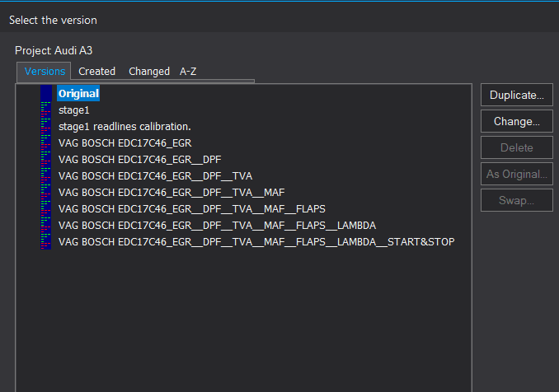Click the change-map icon beside the START&STOP version
Viewport: 559px width, 392px height.
[46, 241]
